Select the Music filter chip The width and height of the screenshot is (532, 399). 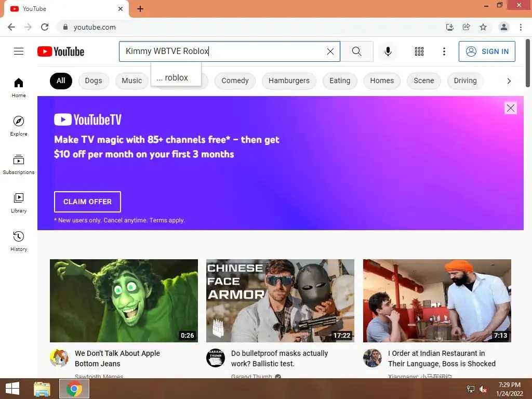pyautogui.click(x=131, y=81)
